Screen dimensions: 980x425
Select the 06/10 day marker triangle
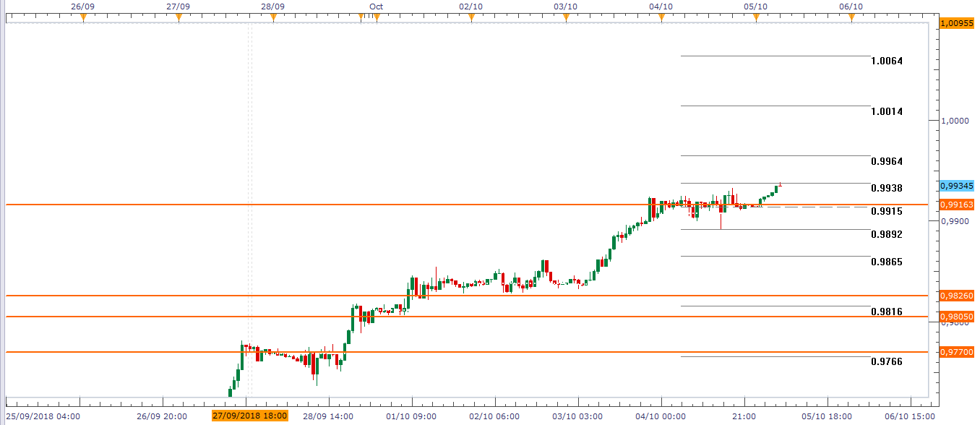pos(851,17)
